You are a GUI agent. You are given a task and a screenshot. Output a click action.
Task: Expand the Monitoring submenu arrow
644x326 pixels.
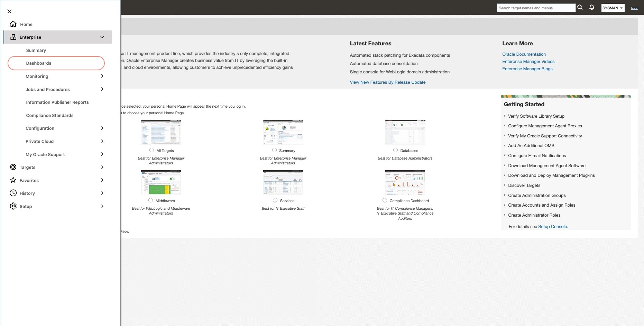102,76
